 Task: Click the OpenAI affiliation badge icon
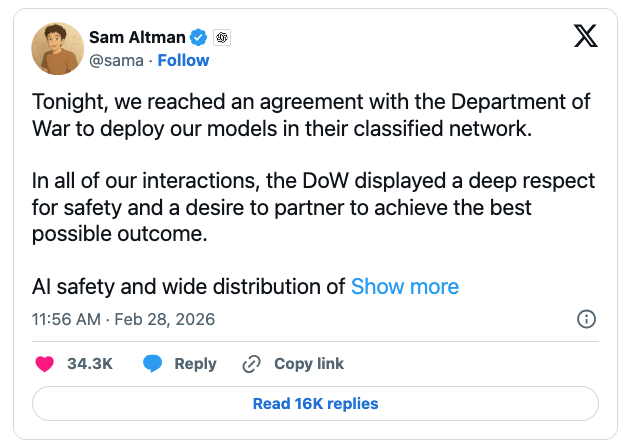click(x=224, y=37)
